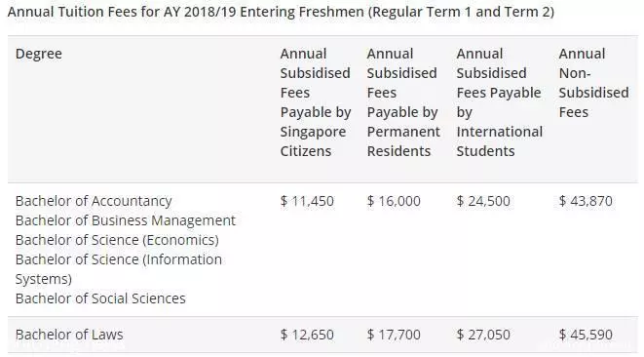644x357 pixels.
Task: Select the $ 16,000 fee value
Action: 394,201
